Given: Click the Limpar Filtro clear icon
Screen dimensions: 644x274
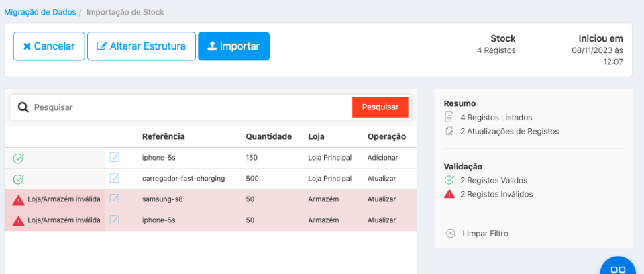Looking at the screenshot, I should (x=450, y=234).
